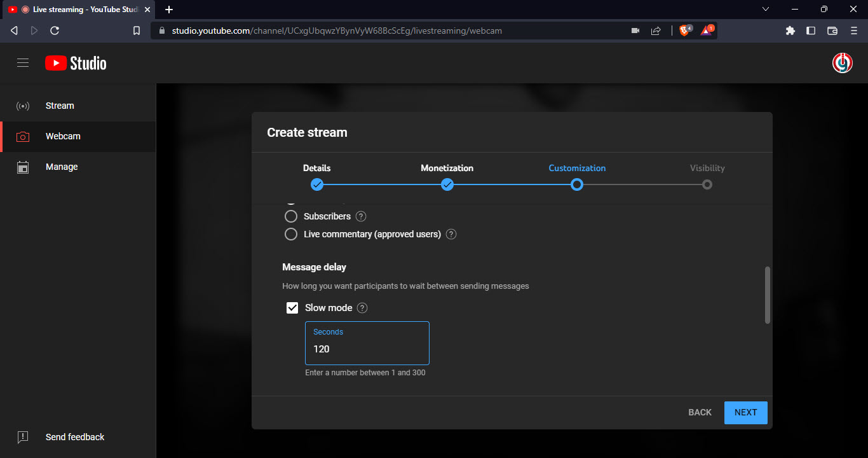Open the Manage section in sidebar
This screenshot has width=868, height=458.
pyautogui.click(x=61, y=167)
